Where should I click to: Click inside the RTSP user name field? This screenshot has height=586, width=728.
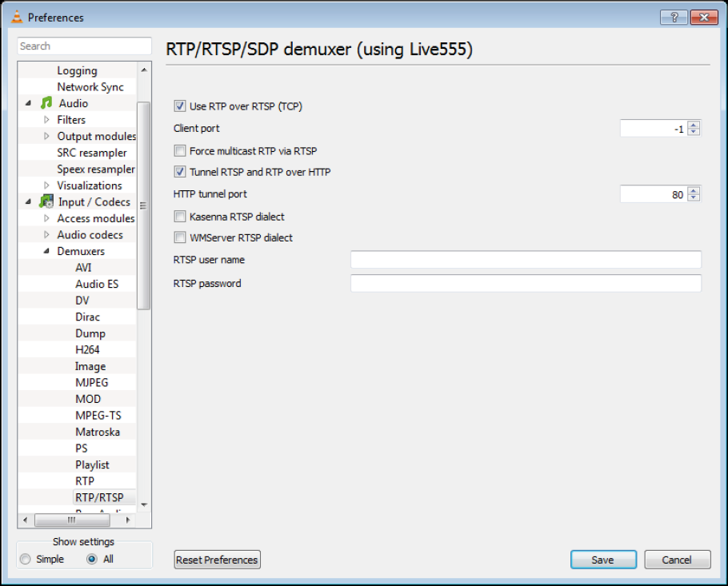click(520, 260)
